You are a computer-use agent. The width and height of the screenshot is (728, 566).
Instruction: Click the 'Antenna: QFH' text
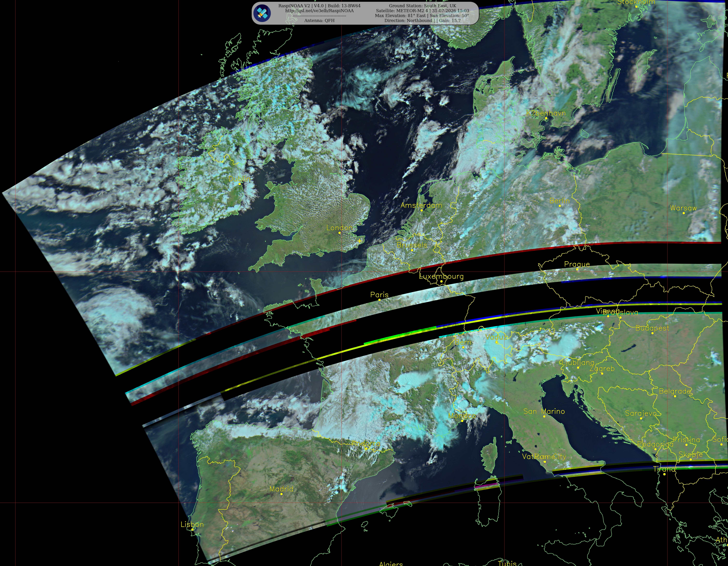point(319,21)
